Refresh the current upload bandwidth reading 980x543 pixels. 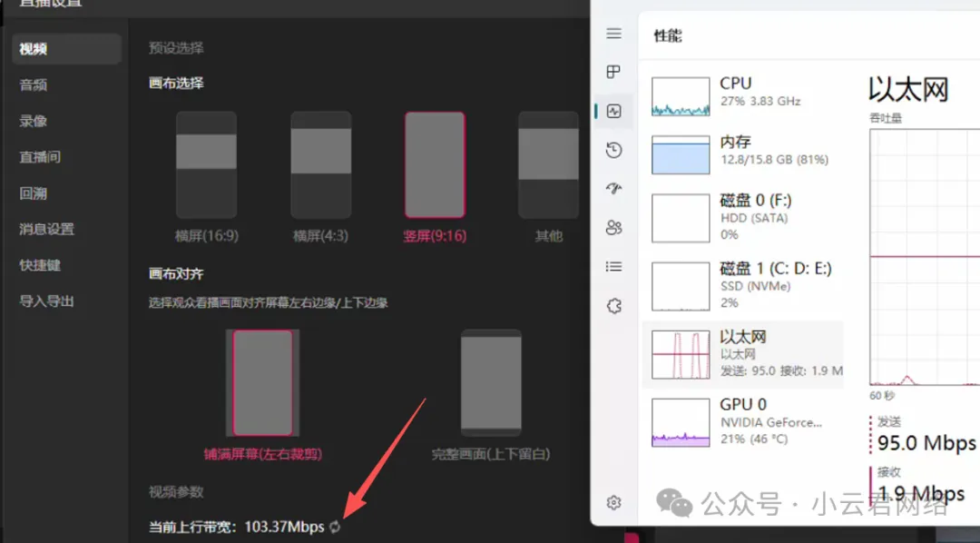pyautogui.click(x=335, y=527)
